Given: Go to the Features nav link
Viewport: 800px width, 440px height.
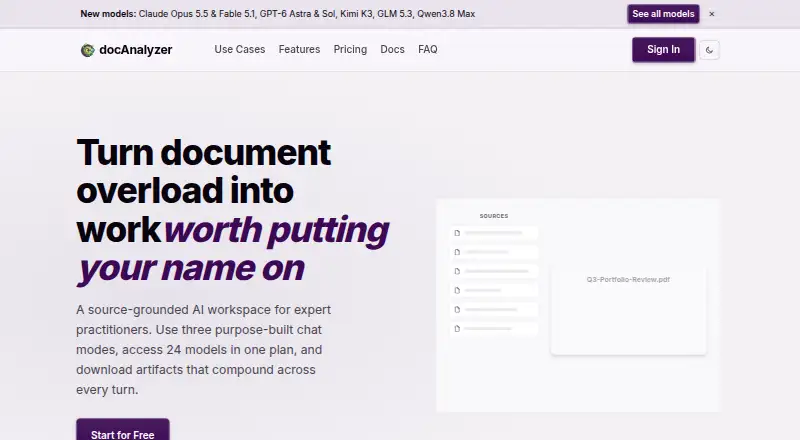Looking at the screenshot, I should pyautogui.click(x=299, y=50).
